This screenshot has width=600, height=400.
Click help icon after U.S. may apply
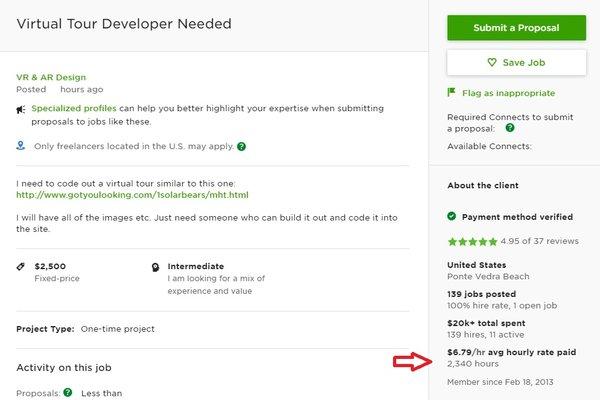(x=242, y=146)
